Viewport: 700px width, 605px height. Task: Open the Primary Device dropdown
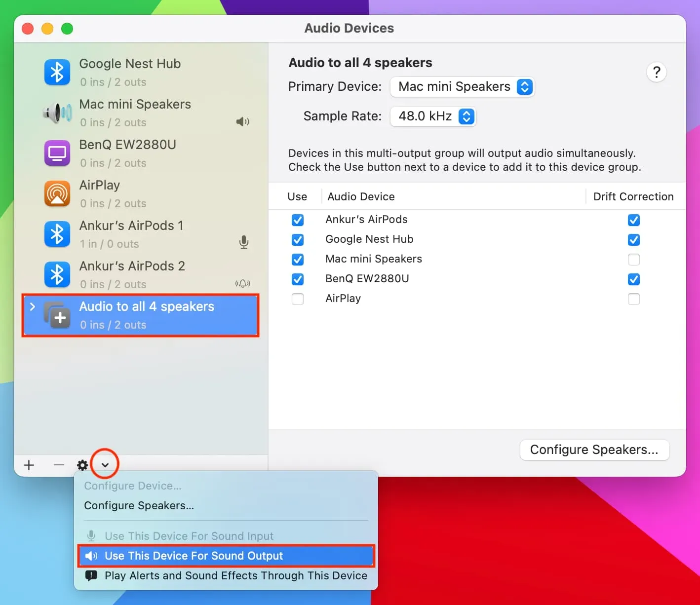coord(462,87)
